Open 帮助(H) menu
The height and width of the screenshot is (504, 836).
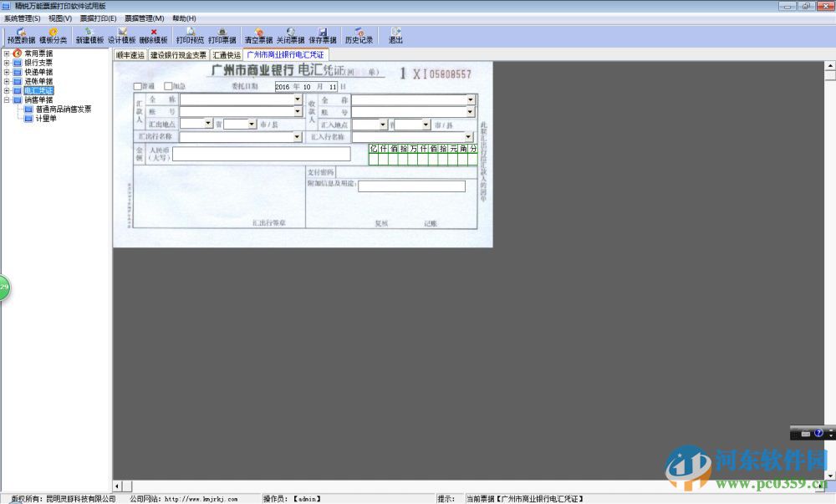(184, 18)
